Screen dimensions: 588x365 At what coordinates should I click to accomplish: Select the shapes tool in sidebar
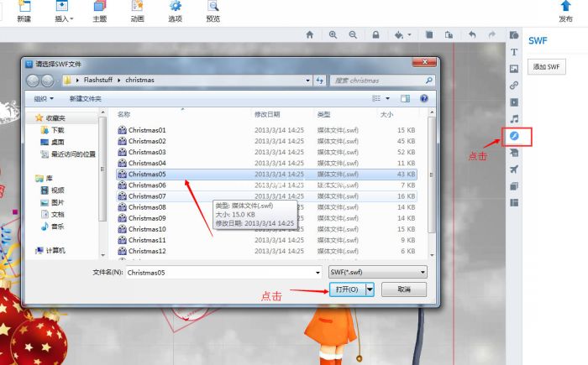514,35
